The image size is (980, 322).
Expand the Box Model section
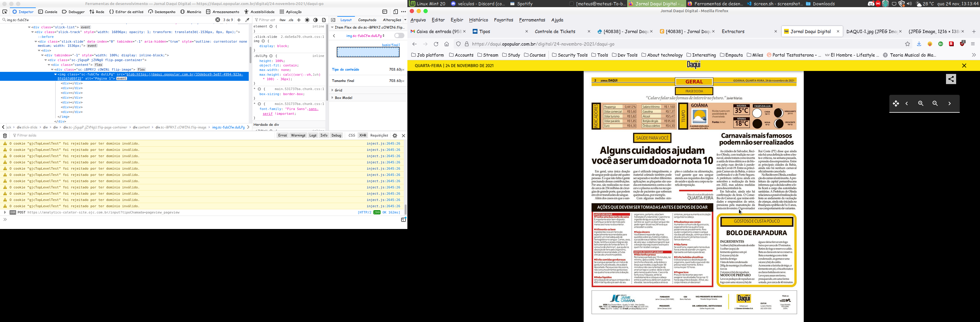point(343,98)
